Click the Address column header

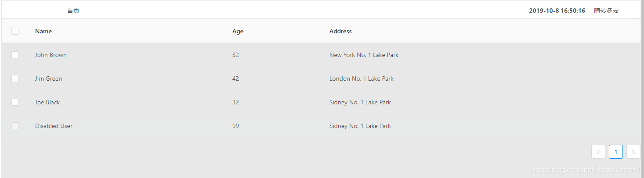click(340, 31)
